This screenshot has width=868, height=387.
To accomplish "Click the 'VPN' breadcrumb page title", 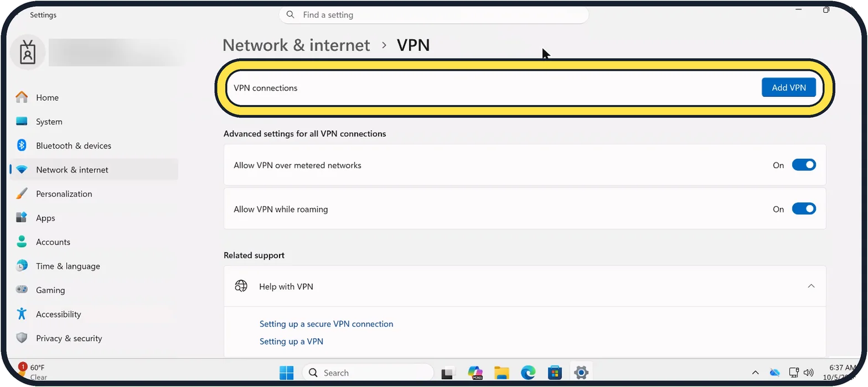I will pos(413,45).
